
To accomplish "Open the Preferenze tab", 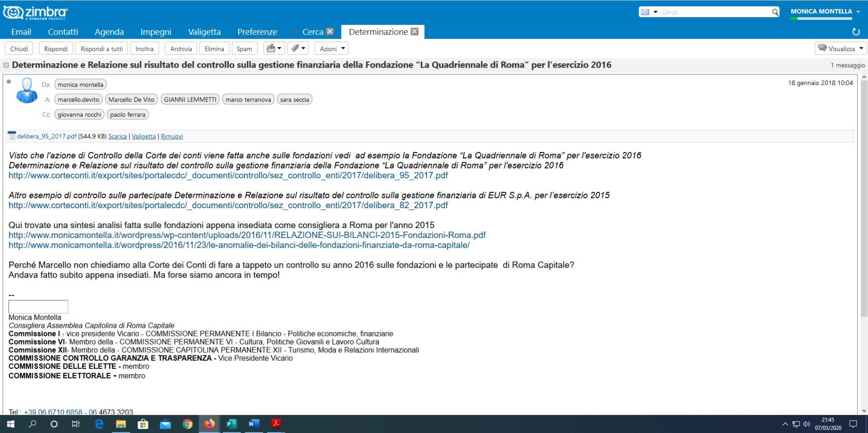I will point(257,32).
